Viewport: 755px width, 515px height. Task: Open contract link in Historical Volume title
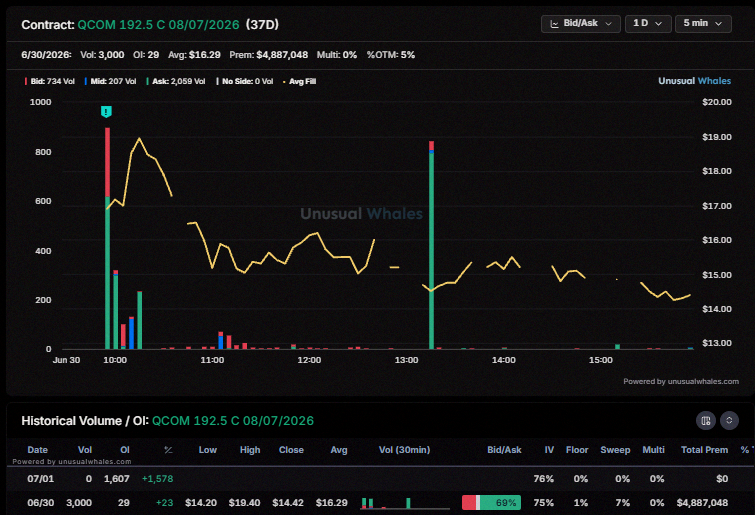pos(233,421)
